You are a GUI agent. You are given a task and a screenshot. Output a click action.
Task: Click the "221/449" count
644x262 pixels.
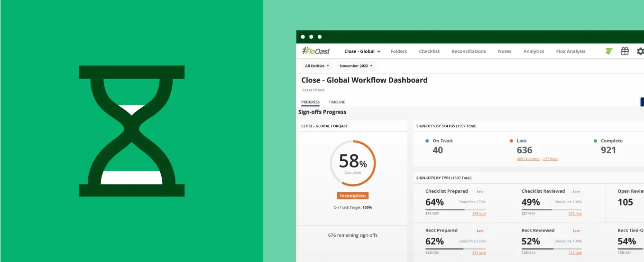click(x=529, y=214)
